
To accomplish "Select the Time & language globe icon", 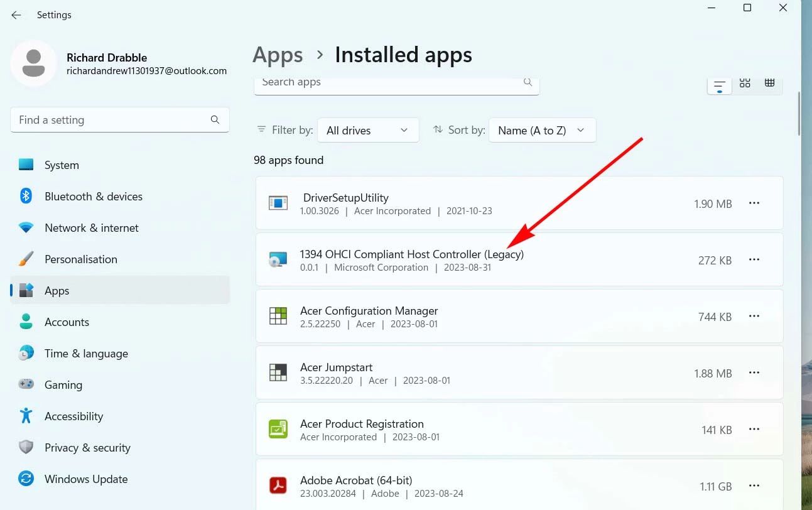I will [26, 354].
